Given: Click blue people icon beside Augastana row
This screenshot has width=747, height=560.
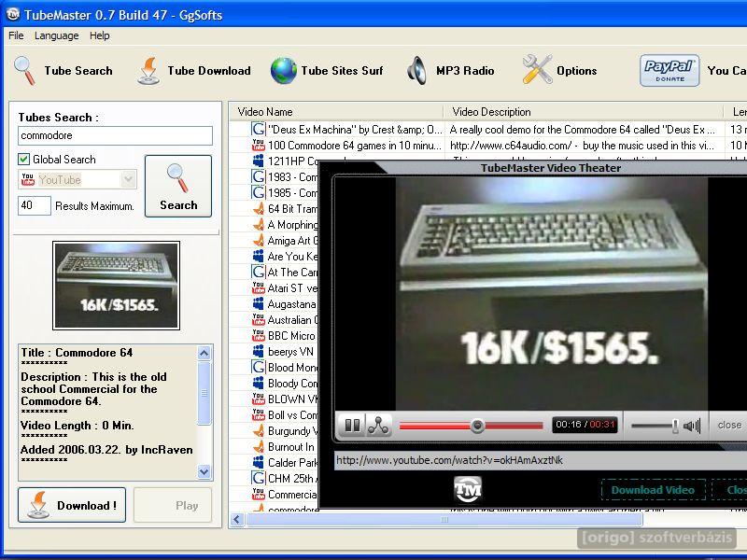Looking at the screenshot, I should click(259, 304).
